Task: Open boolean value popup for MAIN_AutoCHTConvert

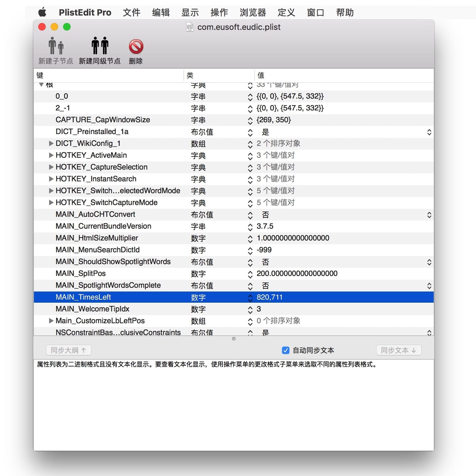Action: 429,215
